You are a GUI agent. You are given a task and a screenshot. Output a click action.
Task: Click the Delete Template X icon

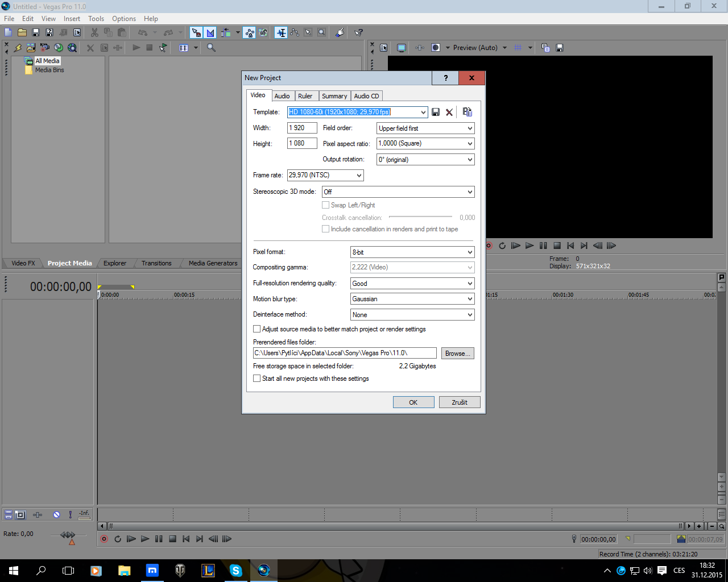(x=449, y=112)
